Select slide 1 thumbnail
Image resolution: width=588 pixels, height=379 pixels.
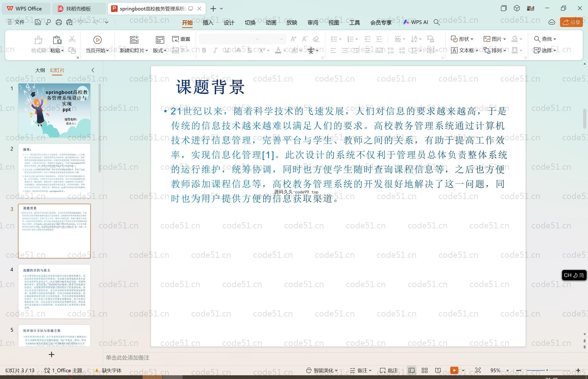[x=54, y=110]
